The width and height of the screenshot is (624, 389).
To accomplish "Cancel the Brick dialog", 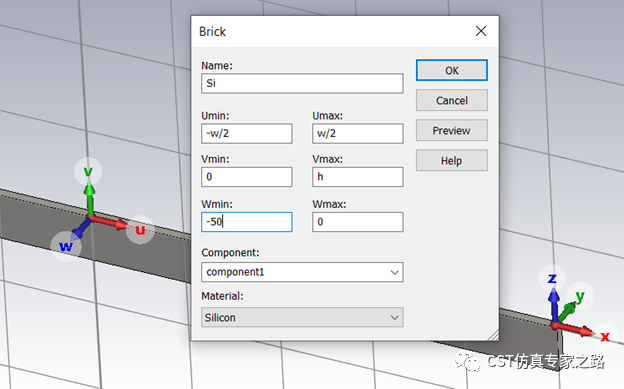I will (x=451, y=100).
